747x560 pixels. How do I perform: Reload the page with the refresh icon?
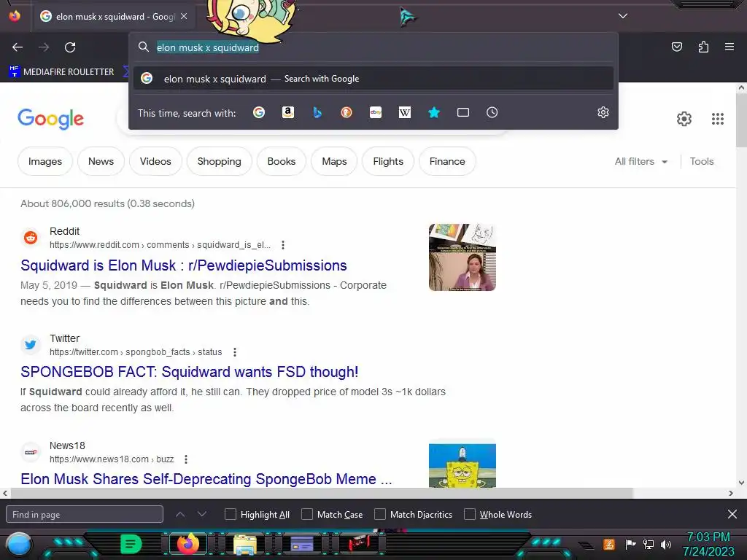coord(70,47)
